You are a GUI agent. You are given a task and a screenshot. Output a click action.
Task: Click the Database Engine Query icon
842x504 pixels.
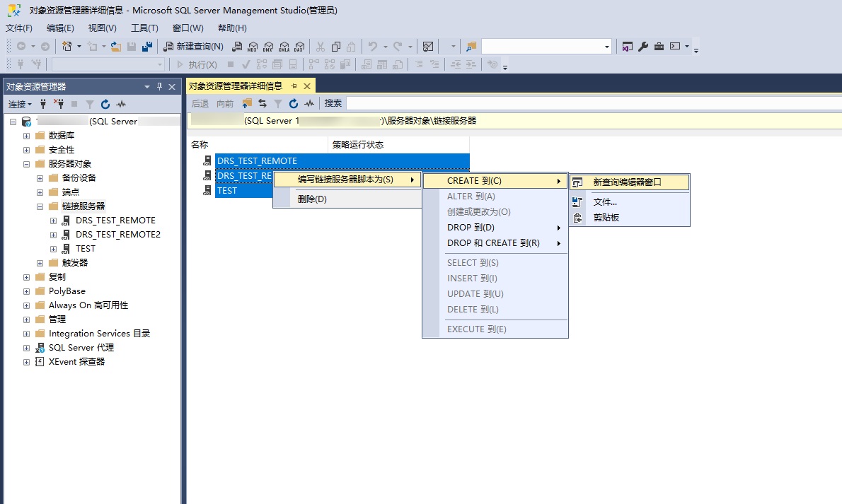(237, 47)
